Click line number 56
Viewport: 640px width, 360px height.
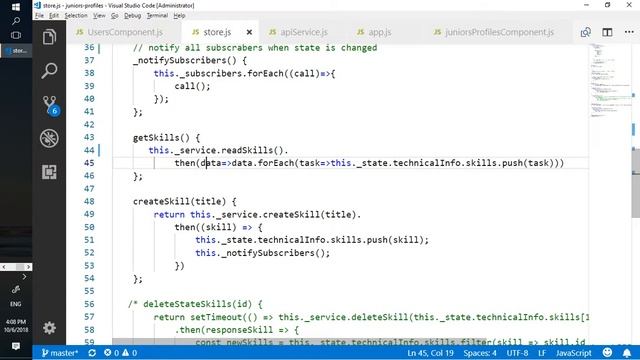coord(89,304)
